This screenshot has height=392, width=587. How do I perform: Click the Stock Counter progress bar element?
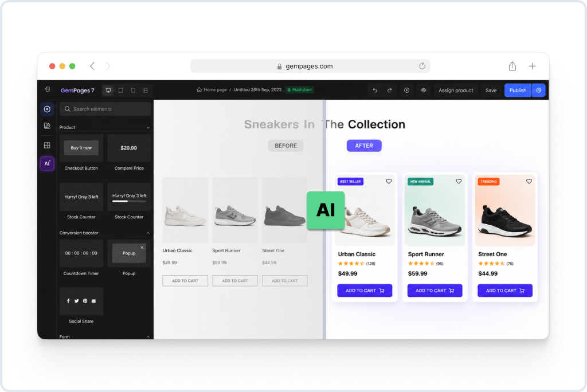[129, 201]
